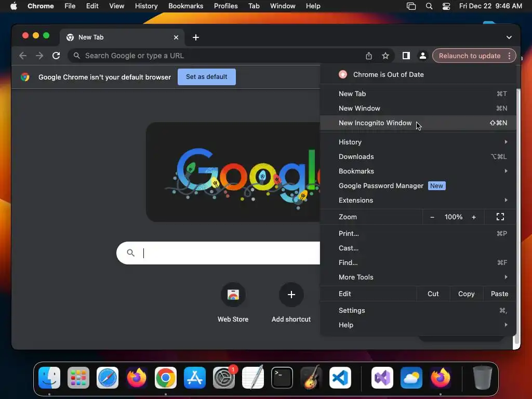Expand the Help submenu
This screenshot has width=532, height=399.
418,325
